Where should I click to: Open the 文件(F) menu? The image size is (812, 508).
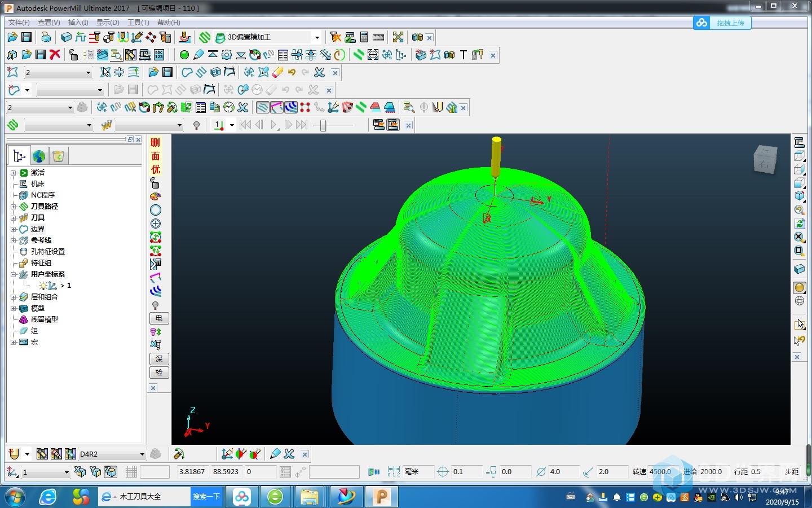tap(19, 23)
